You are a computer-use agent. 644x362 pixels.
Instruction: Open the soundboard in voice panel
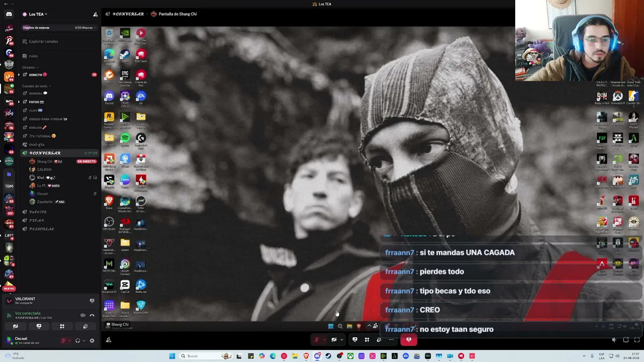click(x=86, y=326)
